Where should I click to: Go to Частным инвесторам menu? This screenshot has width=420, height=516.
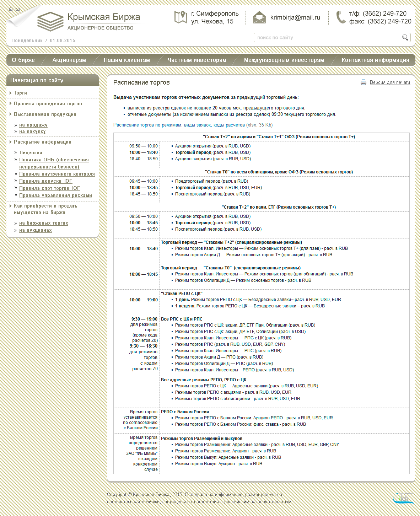point(197,60)
